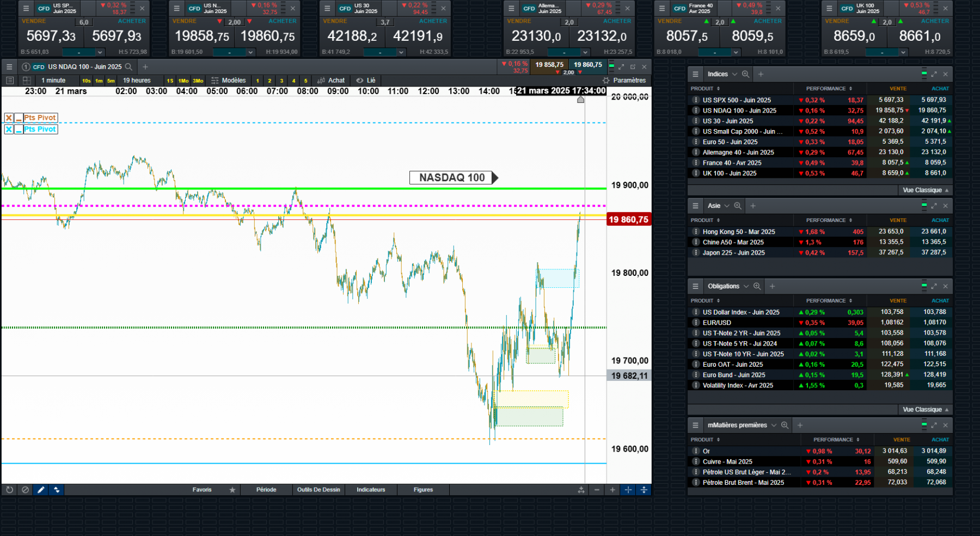The width and height of the screenshot is (980, 536).
Task: Open options dots for the Or row
Action: tap(695, 451)
